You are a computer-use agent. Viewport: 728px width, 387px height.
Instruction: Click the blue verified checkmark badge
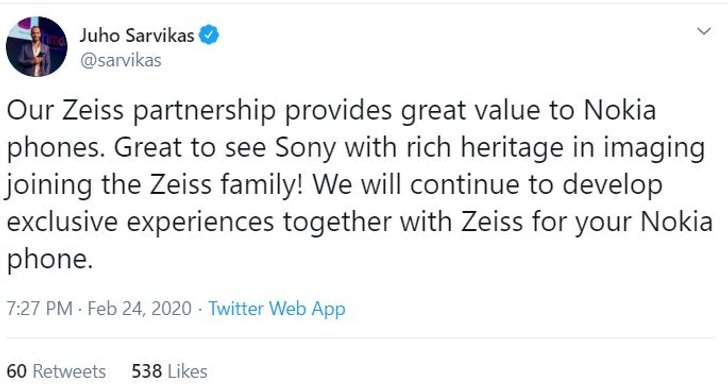pyautogui.click(x=209, y=35)
